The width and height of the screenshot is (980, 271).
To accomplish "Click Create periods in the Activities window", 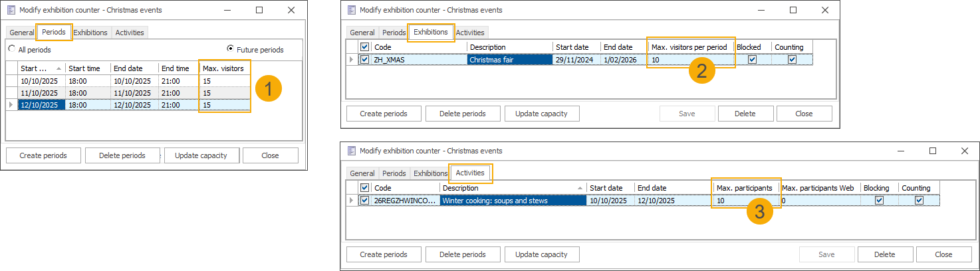I will [383, 254].
